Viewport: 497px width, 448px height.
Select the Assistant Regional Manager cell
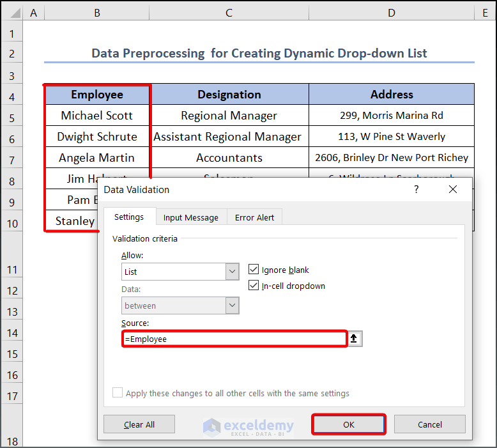pyautogui.click(x=229, y=137)
